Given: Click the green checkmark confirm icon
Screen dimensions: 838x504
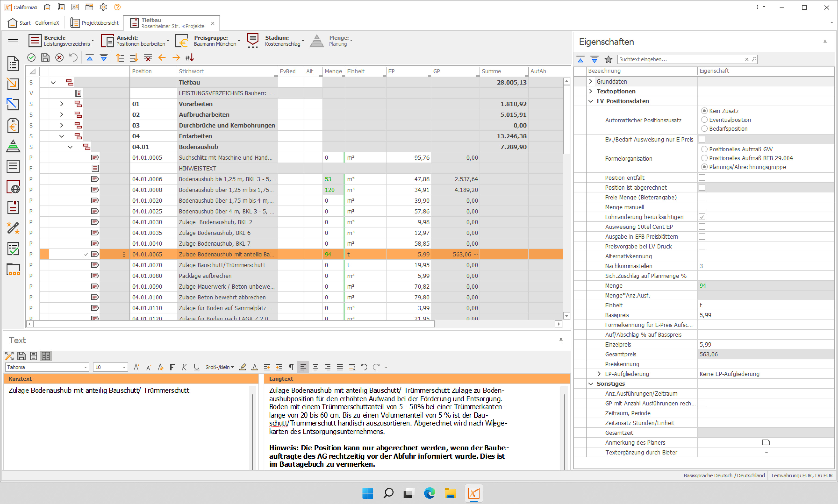Looking at the screenshot, I should pos(31,58).
